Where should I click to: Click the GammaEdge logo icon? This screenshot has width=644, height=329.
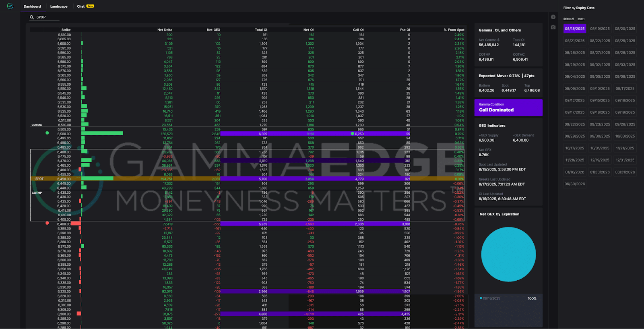click(x=10, y=6)
